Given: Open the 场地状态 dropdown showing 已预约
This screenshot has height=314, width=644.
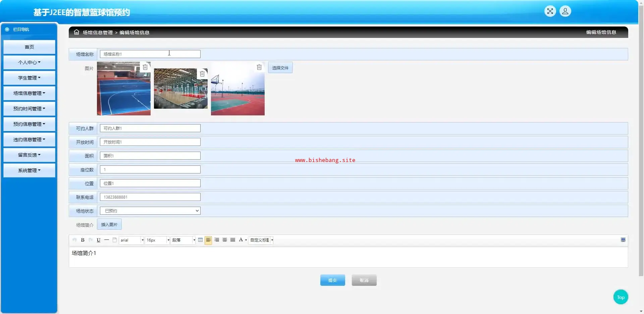Looking at the screenshot, I should (x=150, y=211).
